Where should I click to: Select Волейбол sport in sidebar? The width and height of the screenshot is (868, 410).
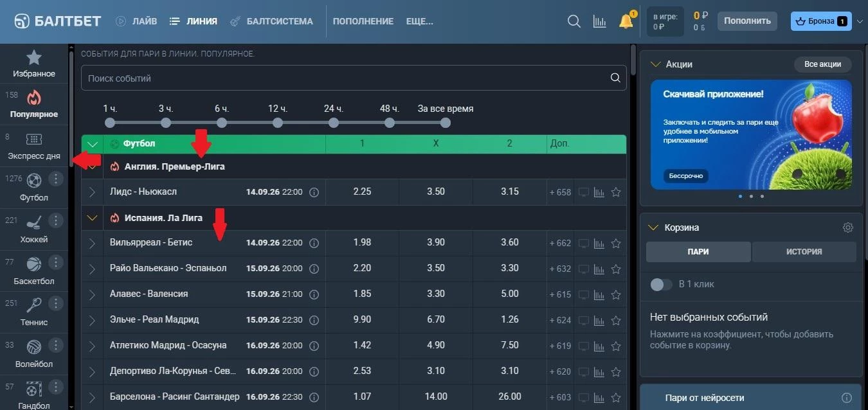tap(33, 346)
